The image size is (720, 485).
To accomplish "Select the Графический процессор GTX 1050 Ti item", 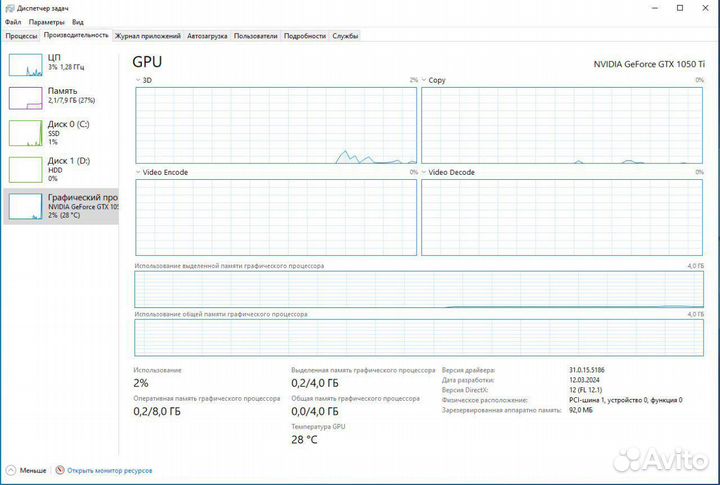I will pos(61,206).
